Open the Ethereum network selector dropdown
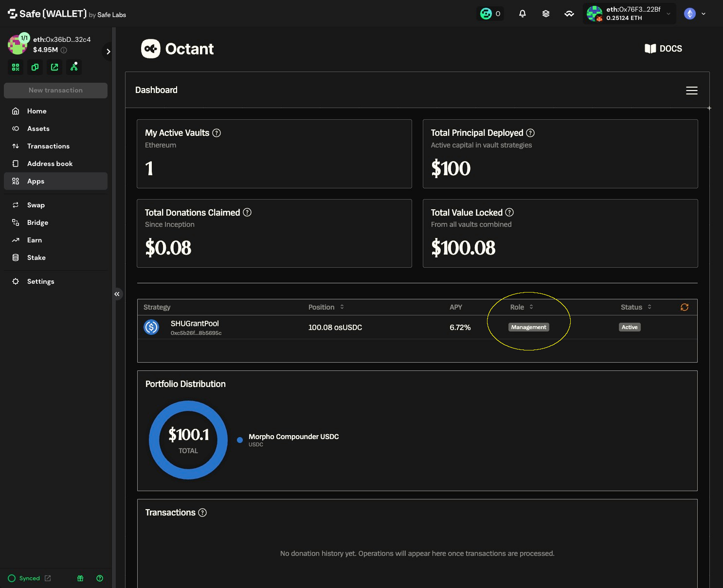Screen dimensions: 723x588 (695, 14)
